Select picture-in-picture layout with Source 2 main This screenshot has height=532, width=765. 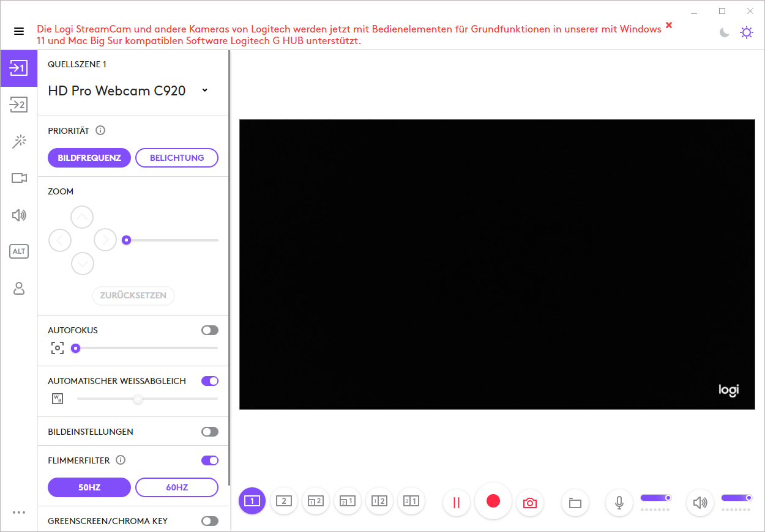coord(316,501)
